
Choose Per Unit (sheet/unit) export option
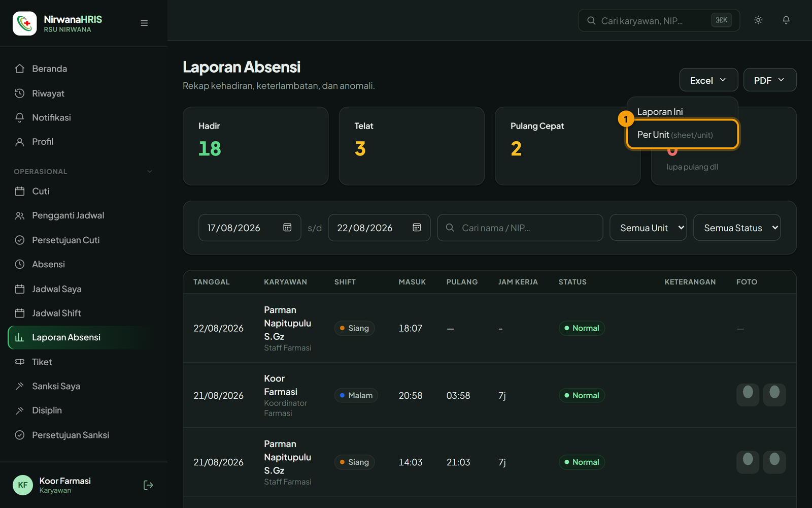(x=682, y=135)
